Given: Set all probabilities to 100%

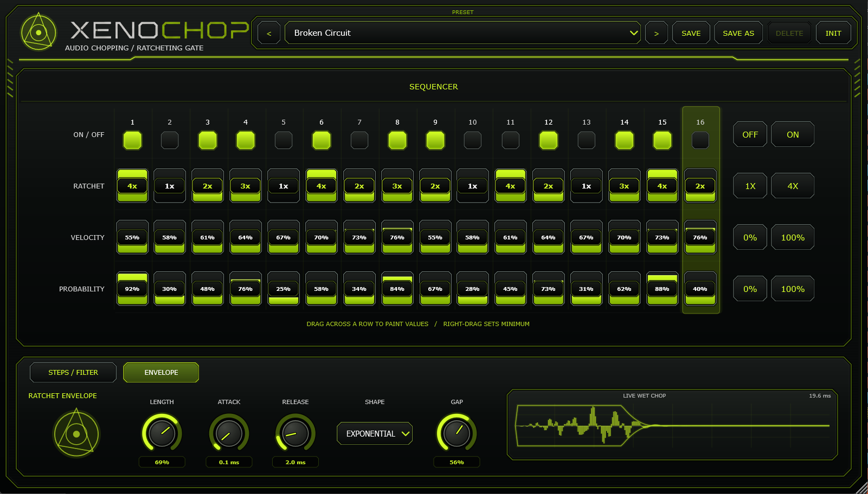Looking at the screenshot, I should pos(793,289).
